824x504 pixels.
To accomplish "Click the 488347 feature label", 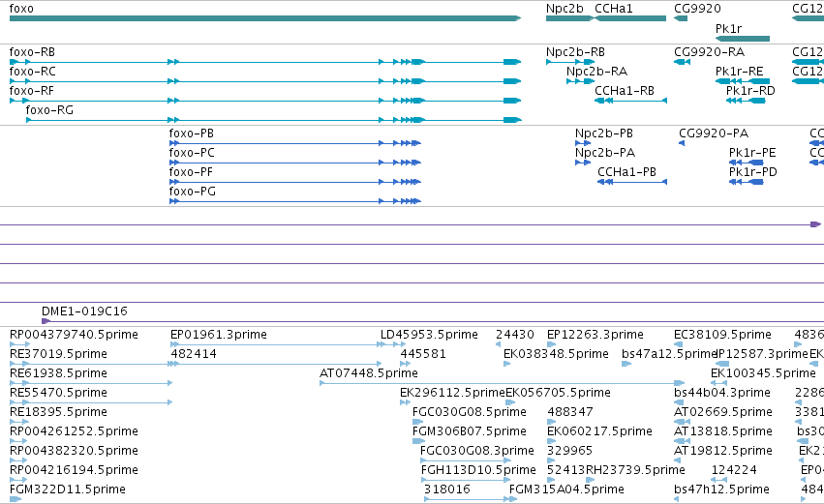I will (570, 412).
